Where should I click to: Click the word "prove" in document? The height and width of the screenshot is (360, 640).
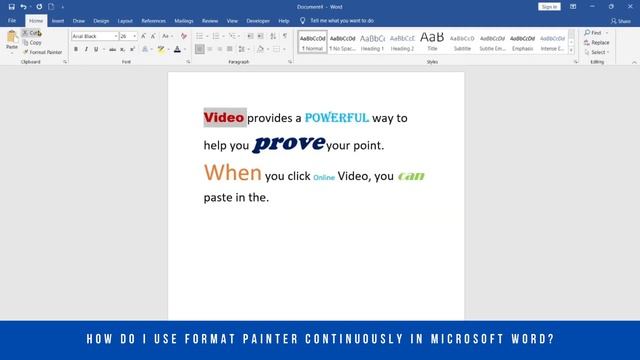pos(289,144)
